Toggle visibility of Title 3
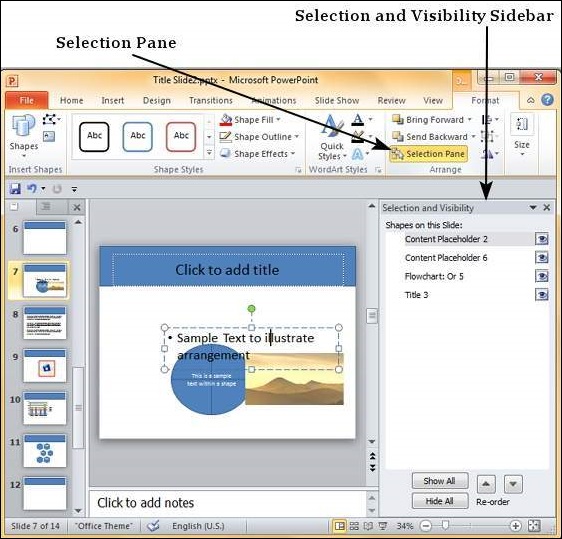Viewport: 562px width, 539px height. tap(542, 295)
